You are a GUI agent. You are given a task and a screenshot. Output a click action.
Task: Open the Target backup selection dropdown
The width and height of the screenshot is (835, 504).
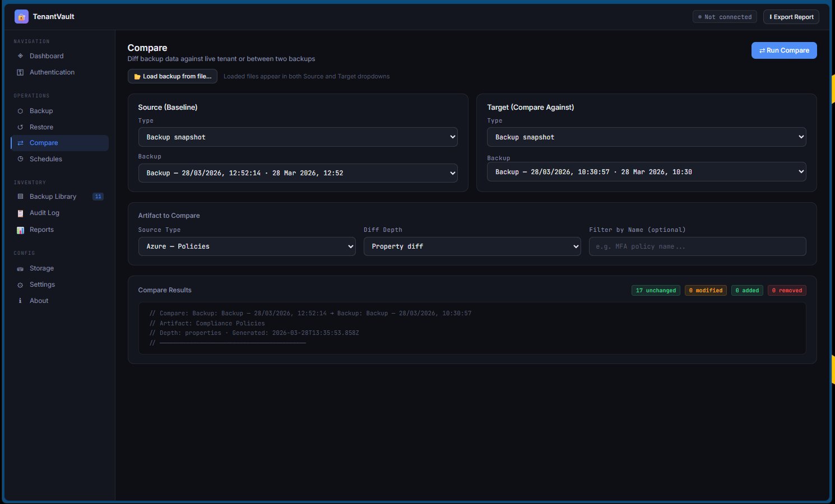click(x=646, y=172)
